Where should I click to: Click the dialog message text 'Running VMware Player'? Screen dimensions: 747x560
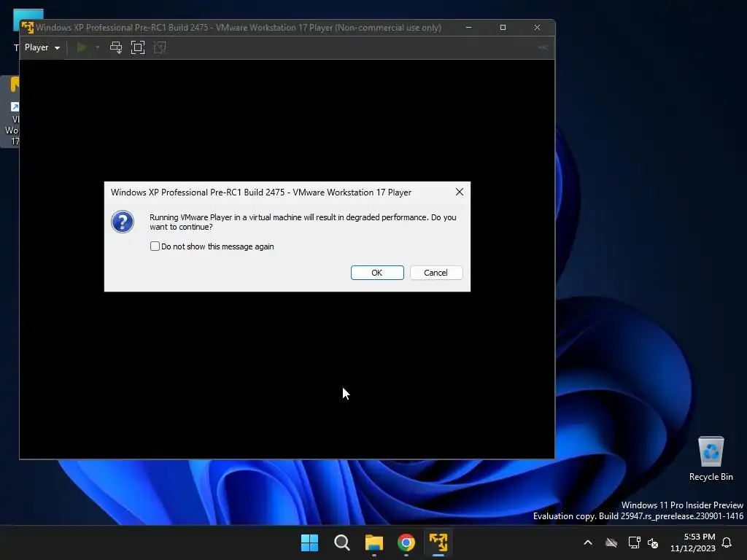click(303, 222)
